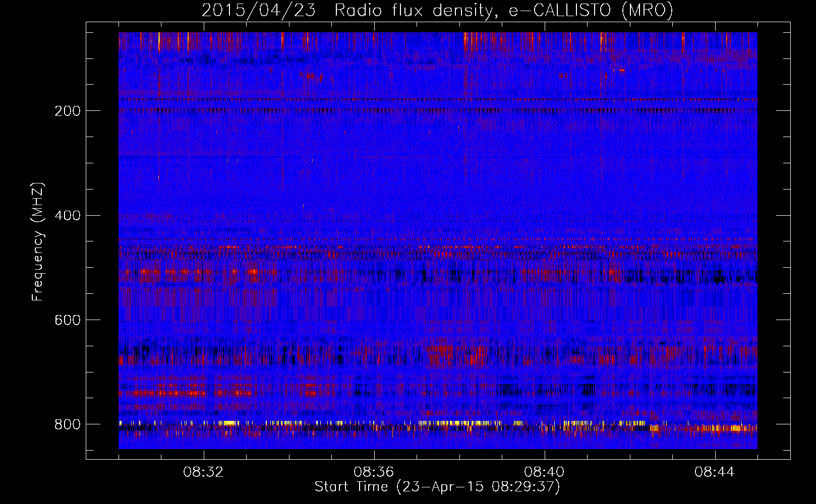Click the 08:32 time tick label

(204, 472)
